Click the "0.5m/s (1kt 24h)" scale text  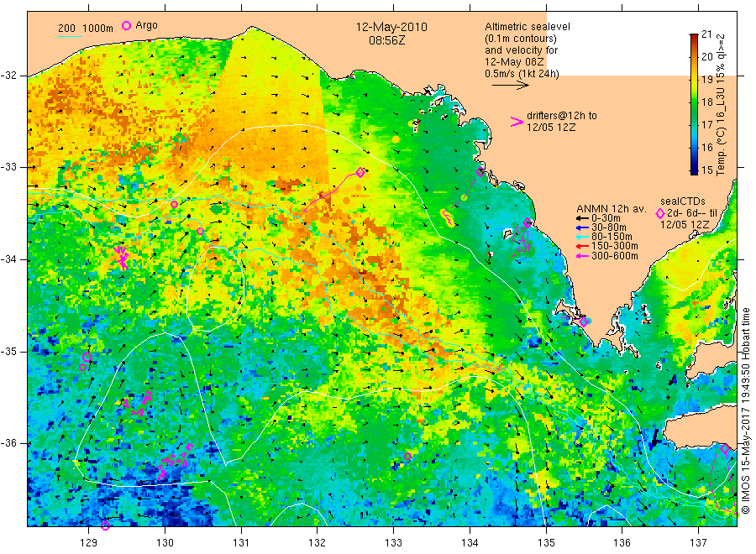[x=522, y=74]
